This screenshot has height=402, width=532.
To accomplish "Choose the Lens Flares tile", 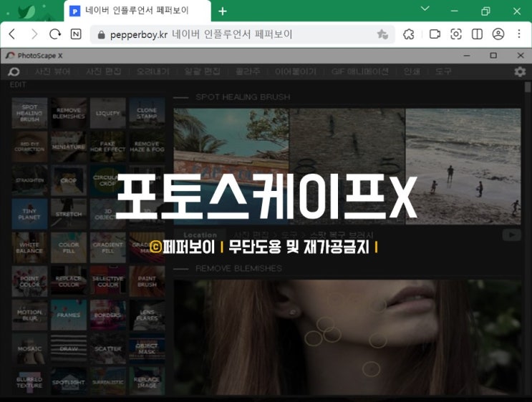I will click(147, 315).
